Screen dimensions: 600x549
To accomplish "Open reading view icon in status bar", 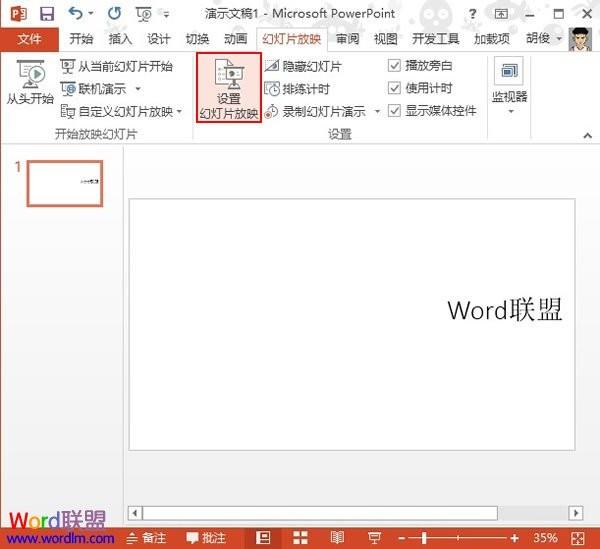I will tap(337, 537).
